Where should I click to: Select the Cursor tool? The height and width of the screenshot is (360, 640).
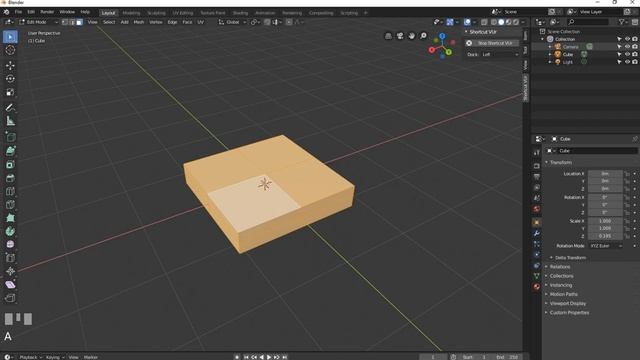pos(10,50)
